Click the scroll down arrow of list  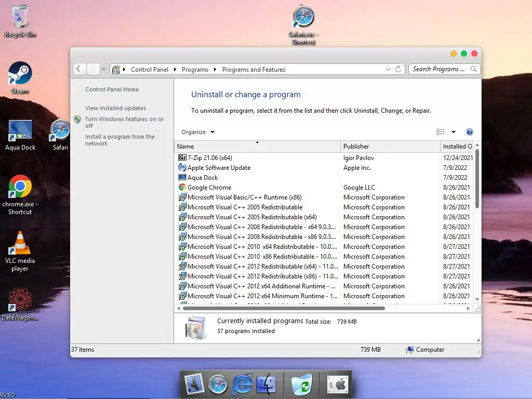(477, 299)
